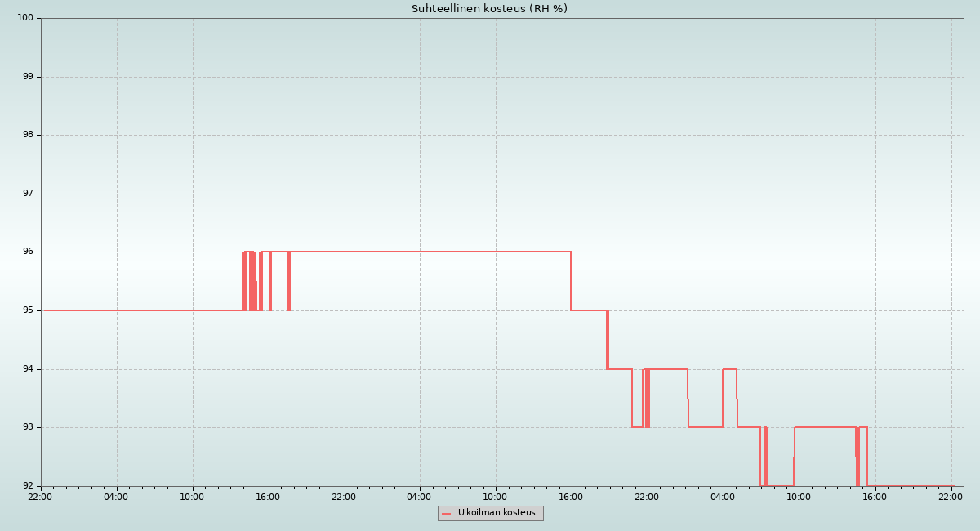The width and height of the screenshot is (980, 531).
Task: Click the red line swatch in legend
Action: [446, 514]
